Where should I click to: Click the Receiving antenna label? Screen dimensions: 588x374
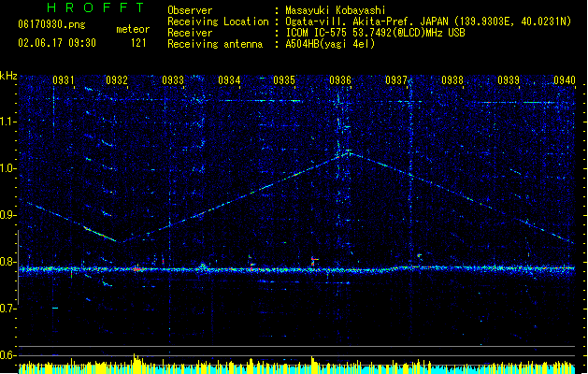(215, 44)
